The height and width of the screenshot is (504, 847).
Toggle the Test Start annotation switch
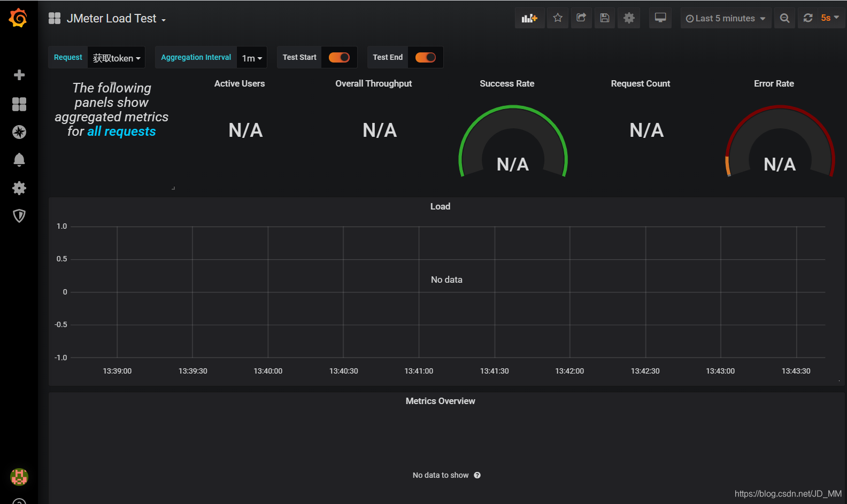coord(339,57)
